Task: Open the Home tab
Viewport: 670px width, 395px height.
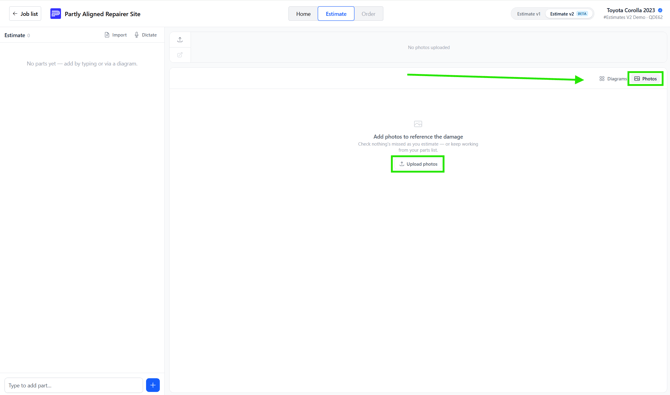Action: pyautogui.click(x=303, y=14)
